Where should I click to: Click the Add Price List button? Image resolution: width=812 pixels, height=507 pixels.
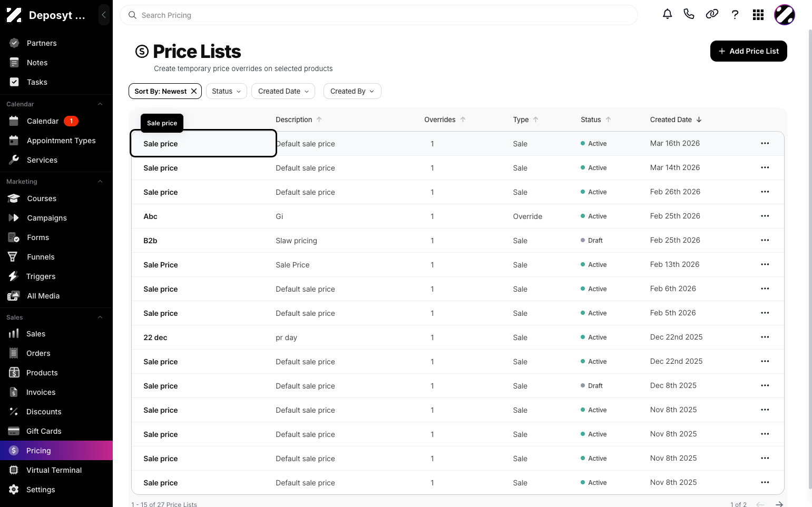(x=748, y=51)
